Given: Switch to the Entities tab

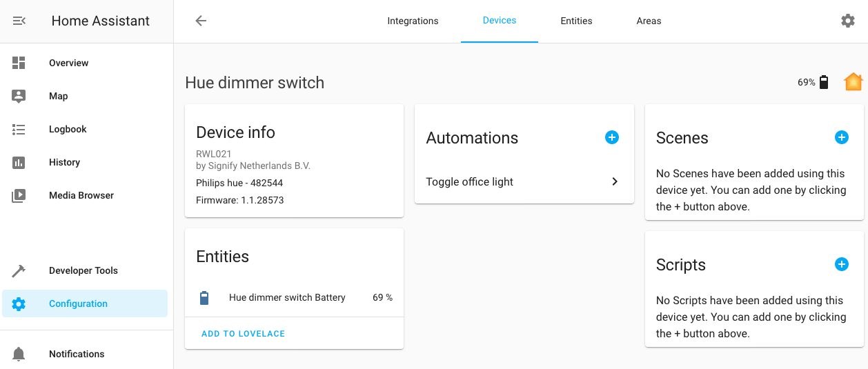Looking at the screenshot, I should point(576,21).
